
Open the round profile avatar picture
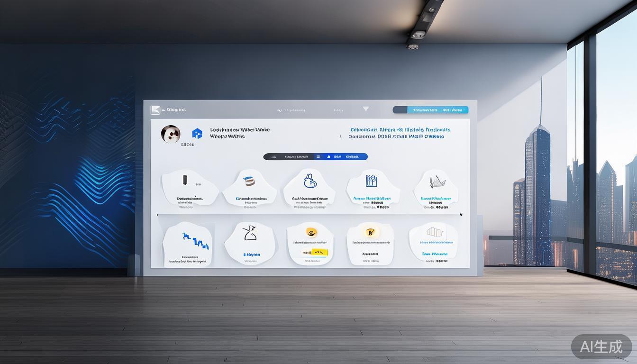[171, 134]
